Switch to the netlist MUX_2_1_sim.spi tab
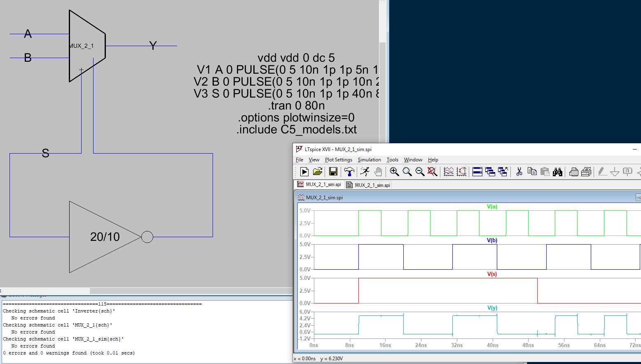Screen dimensions: 641x364 coord(368,185)
